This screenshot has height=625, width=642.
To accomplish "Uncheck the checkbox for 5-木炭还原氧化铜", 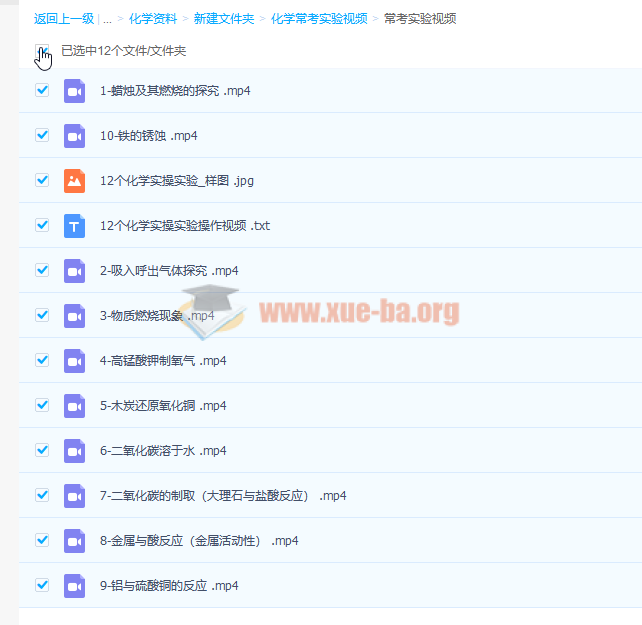I will click(42, 405).
